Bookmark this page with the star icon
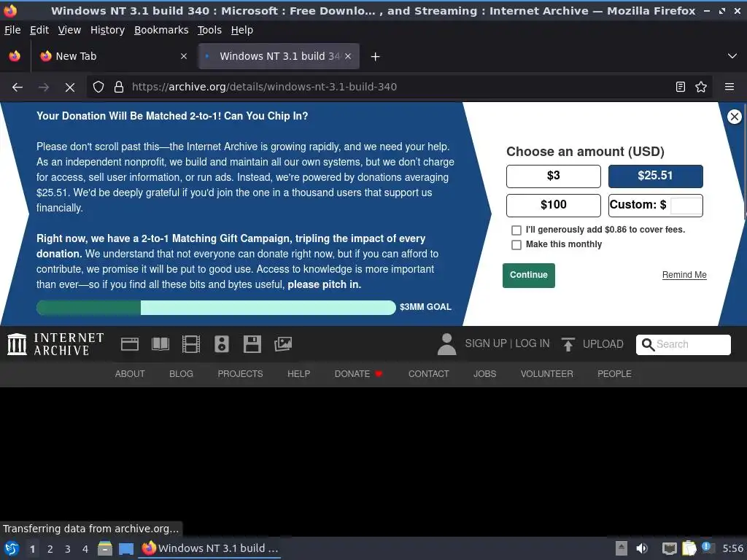This screenshot has height=560, width=747. pyautogui.click(x=701, y=87)
